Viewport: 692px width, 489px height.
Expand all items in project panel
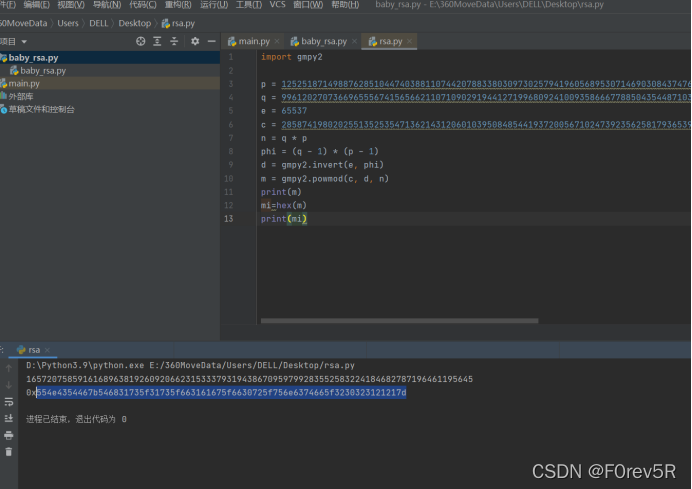[157, 41]
